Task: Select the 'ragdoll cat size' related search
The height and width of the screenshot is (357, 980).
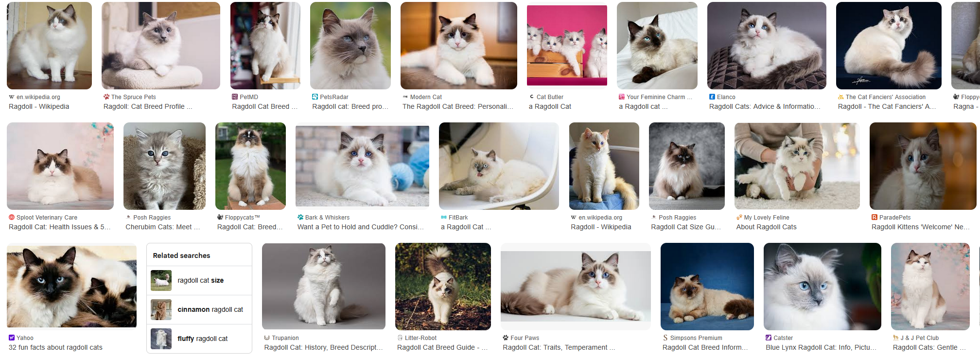Action: (x=199, y=281)
